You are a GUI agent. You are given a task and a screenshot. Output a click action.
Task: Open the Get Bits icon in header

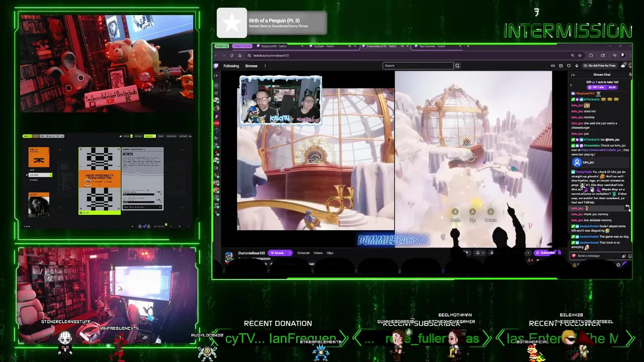(x=577, y=66)
